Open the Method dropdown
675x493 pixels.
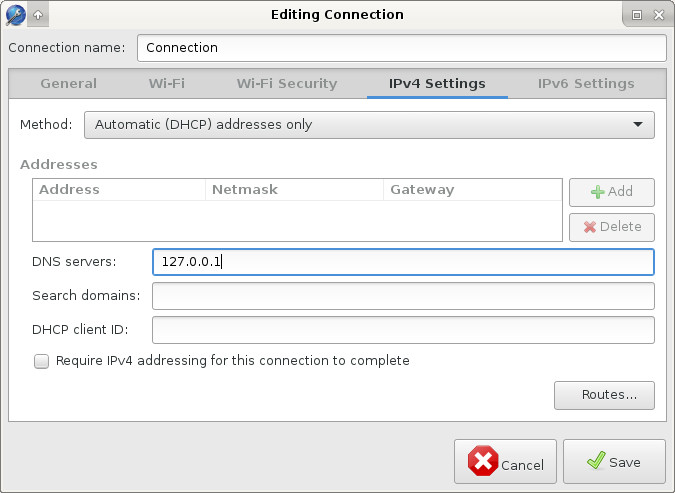pyautogui.click(x=368, y=125)
